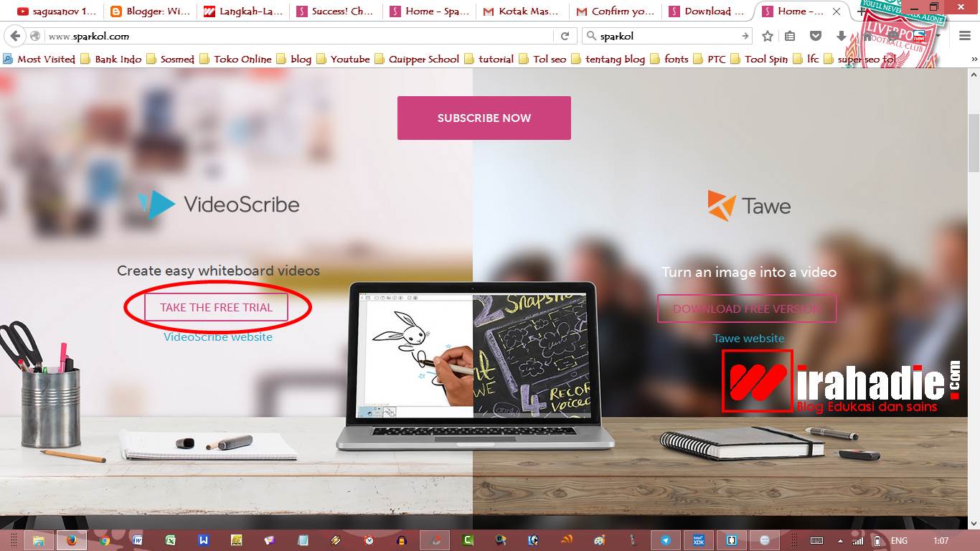
Task: Reload the current sparkol.com page
Action: coord(565,36)
